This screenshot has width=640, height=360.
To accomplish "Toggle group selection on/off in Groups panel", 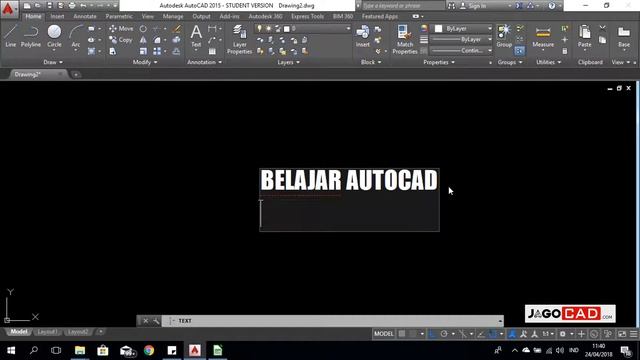I will [519, 51].
